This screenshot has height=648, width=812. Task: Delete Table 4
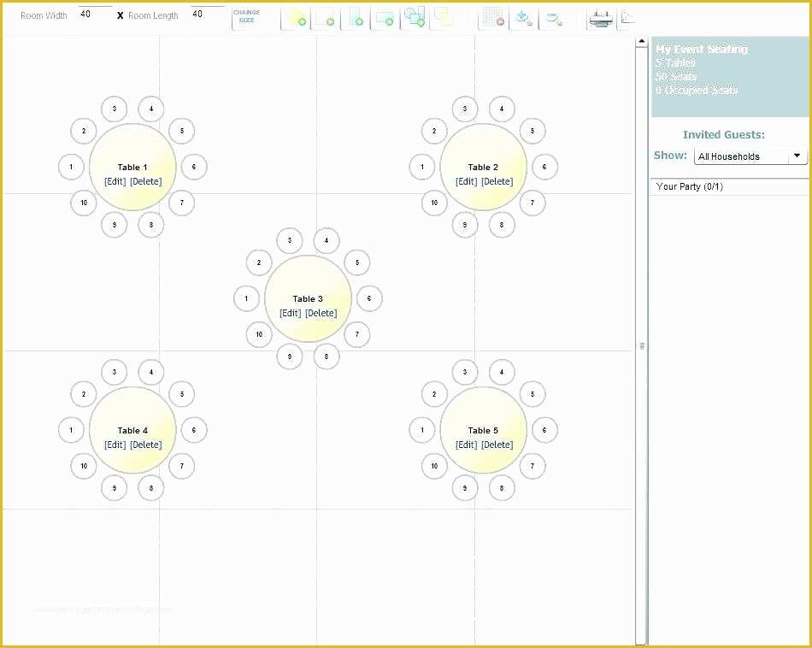146,445
